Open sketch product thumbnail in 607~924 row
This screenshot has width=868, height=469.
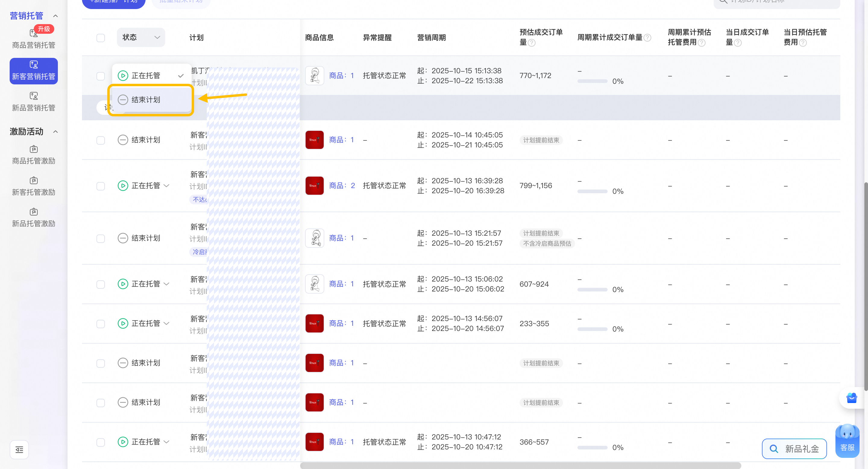314,284
